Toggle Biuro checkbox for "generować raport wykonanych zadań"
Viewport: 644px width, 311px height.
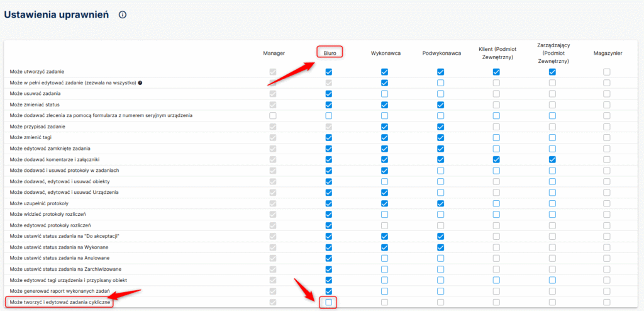coord(328,291)
